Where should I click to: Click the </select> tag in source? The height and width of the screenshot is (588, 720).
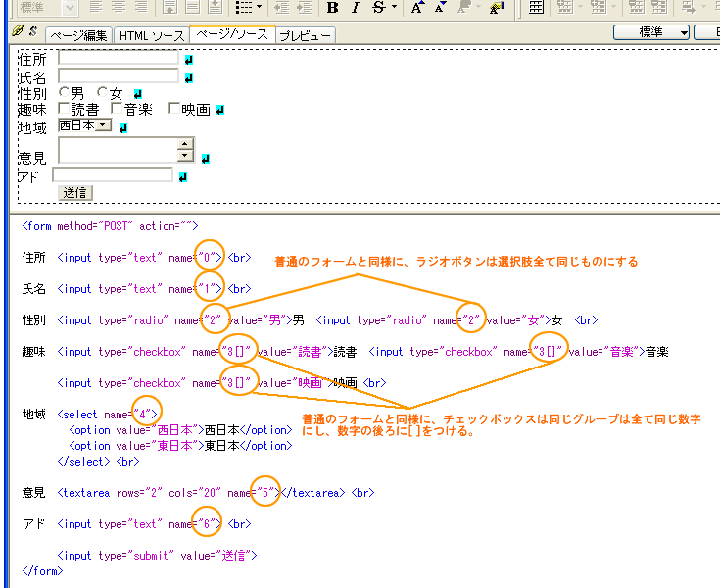point(83,462)
